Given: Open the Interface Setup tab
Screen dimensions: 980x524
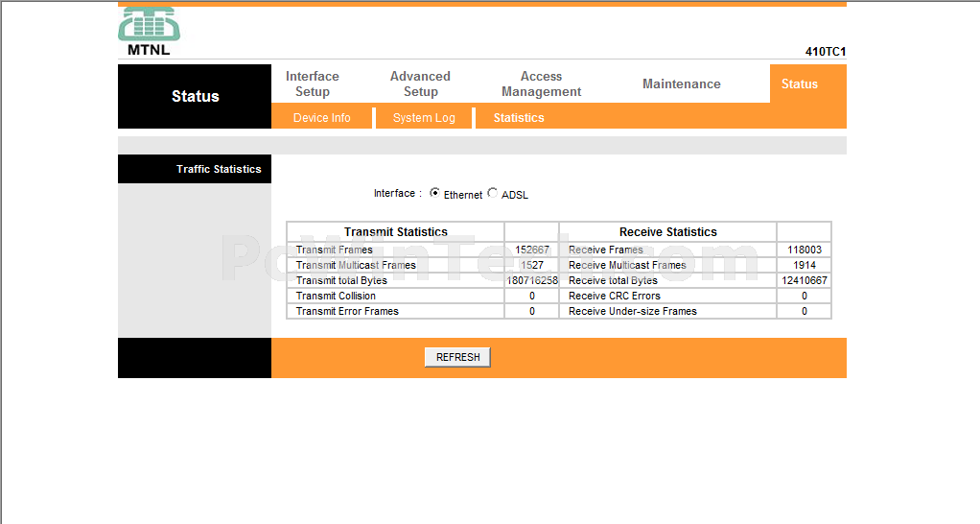Looking at the screenshot, I should coord(313,83).
